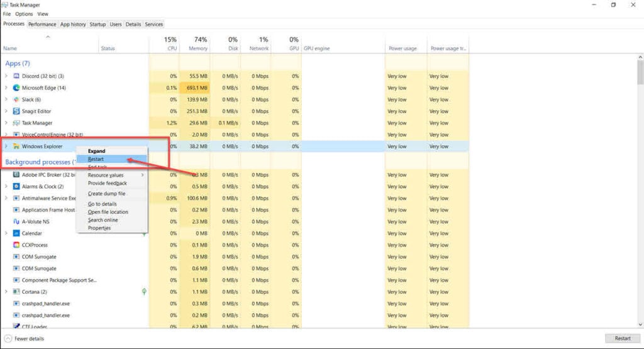This screenshot has width=644, height=349.
Task: Choose Restart in the context menu
Action: click(x=112, y=159)
